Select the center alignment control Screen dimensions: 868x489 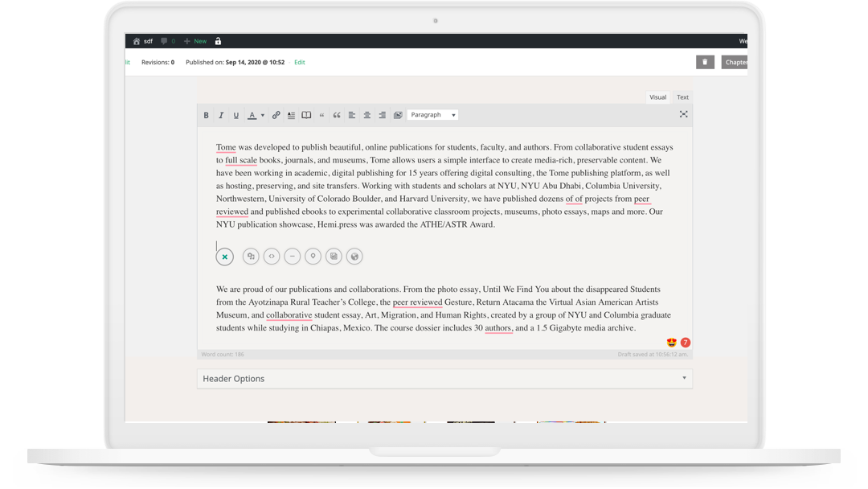(366, 114)
